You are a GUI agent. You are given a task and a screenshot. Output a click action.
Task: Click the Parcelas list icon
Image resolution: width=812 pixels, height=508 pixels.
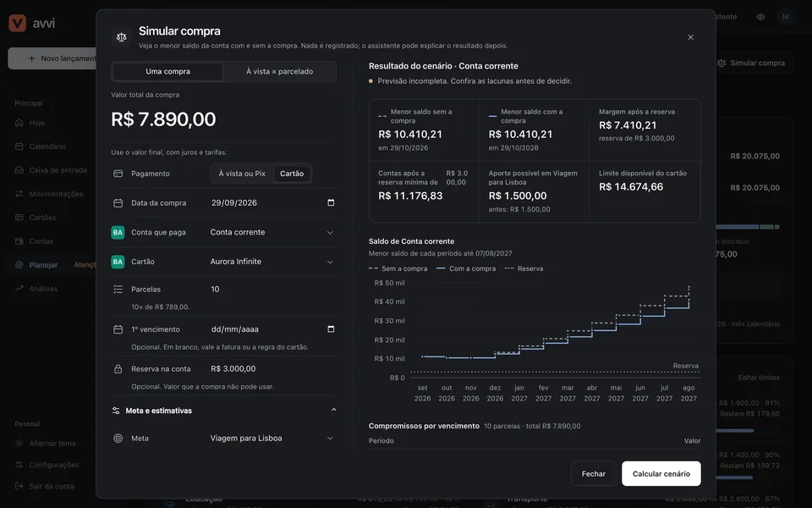pos(118,290)
